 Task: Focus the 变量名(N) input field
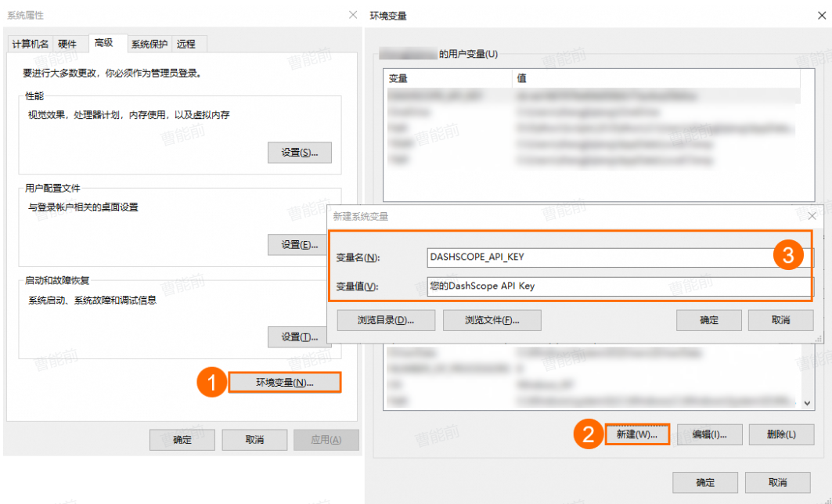point(620,257)
